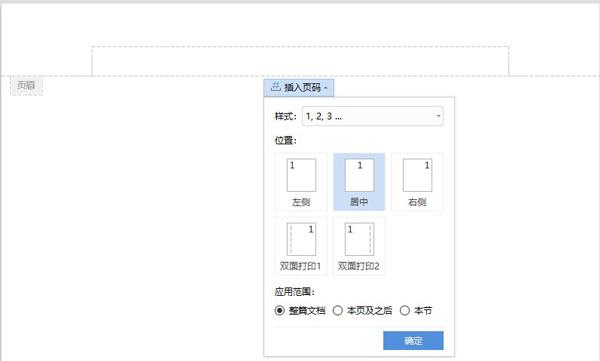Expand the 样式 number format combo box
This screenshot has height=361, width=600.
373,116
